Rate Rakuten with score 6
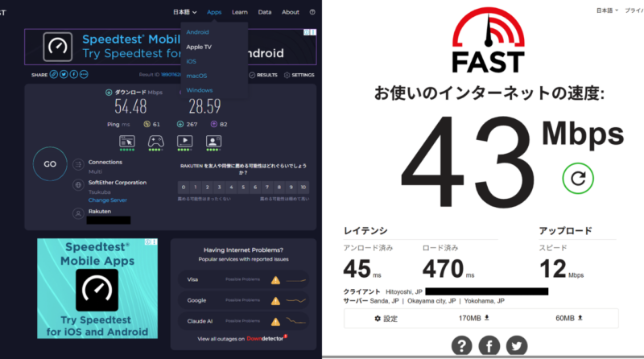Viewport: 644px width, 359px height. [255, 188]
